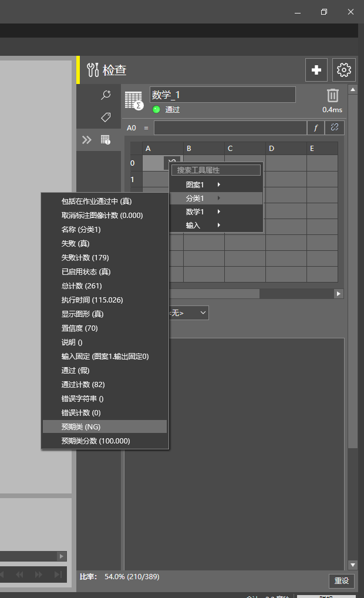
Task: Click panel vertical scrollbar up arrow
Action: point(353,90)
